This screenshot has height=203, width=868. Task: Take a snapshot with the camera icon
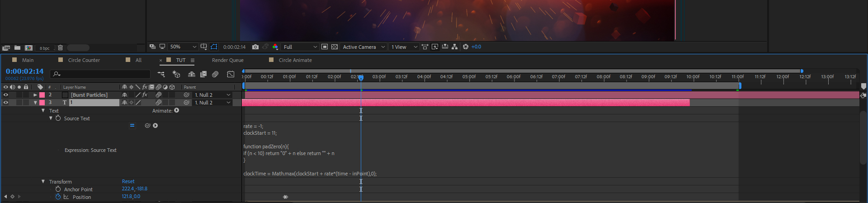click(255, 47)
